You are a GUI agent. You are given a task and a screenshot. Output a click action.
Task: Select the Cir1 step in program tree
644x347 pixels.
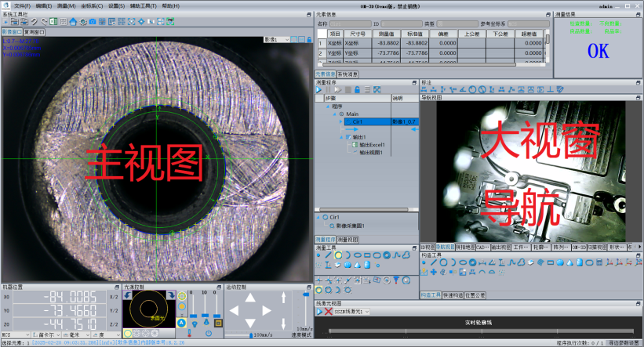(358, 121)
